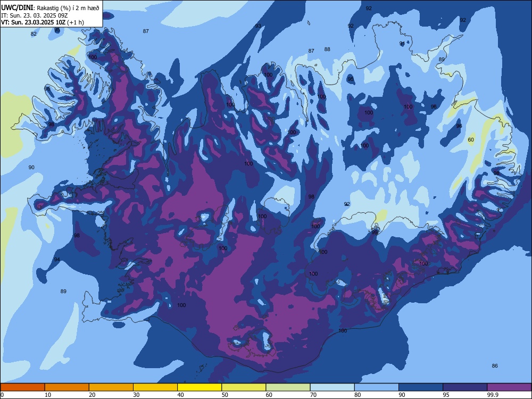Click the pale green 60–70 legend swatch

point(288,387)
